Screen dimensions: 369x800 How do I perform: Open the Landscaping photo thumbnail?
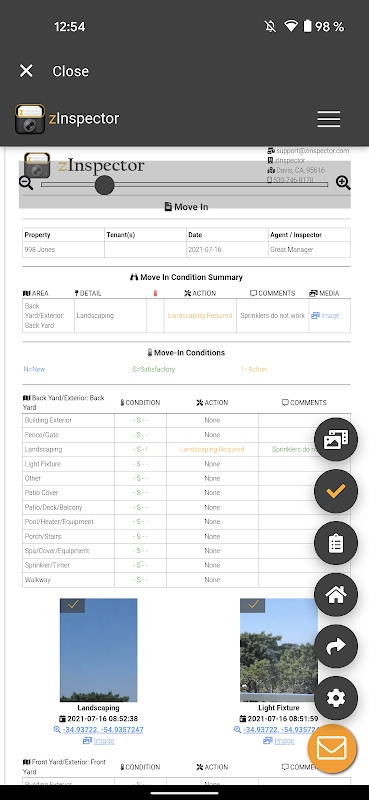99,650
